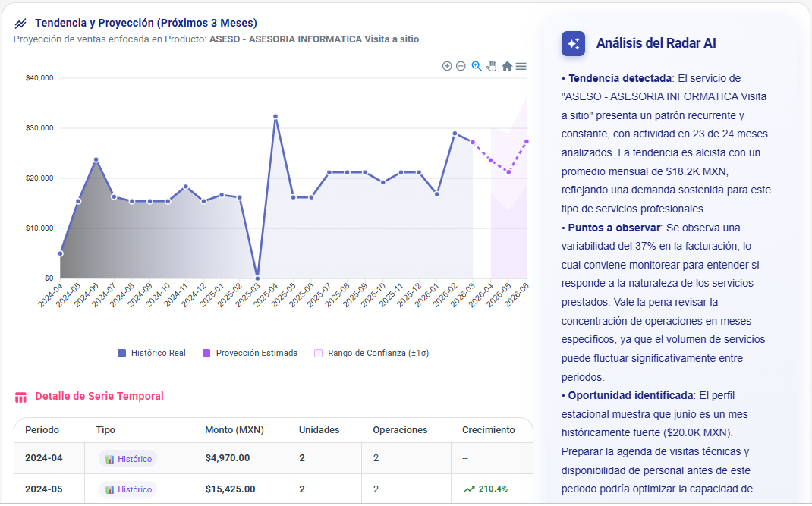
Task: Click the trend lines icon next to Tendencia y Proyección
Action: pyautogui.click(x=20, y=24)
